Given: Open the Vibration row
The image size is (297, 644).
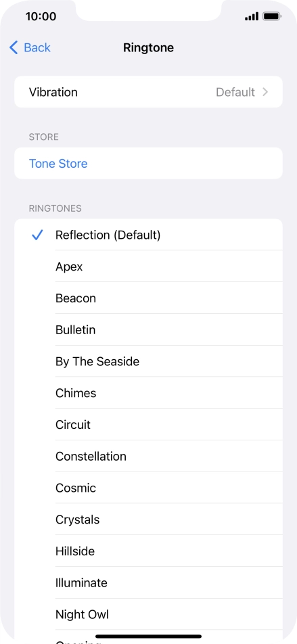Looking at the screenshot, I should tap(148, 92).
